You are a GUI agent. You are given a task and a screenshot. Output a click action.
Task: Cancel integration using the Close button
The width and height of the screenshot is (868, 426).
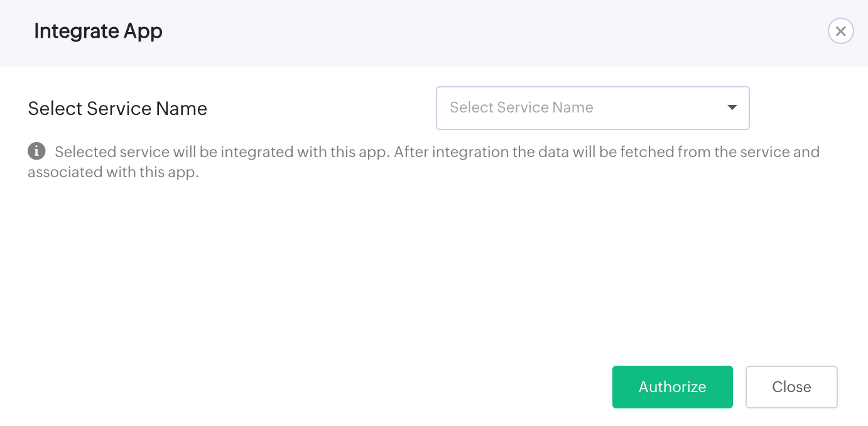tap(791, 387)
